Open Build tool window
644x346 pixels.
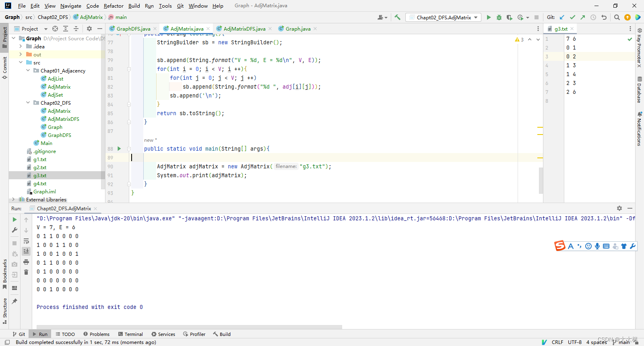click(222, 334)
